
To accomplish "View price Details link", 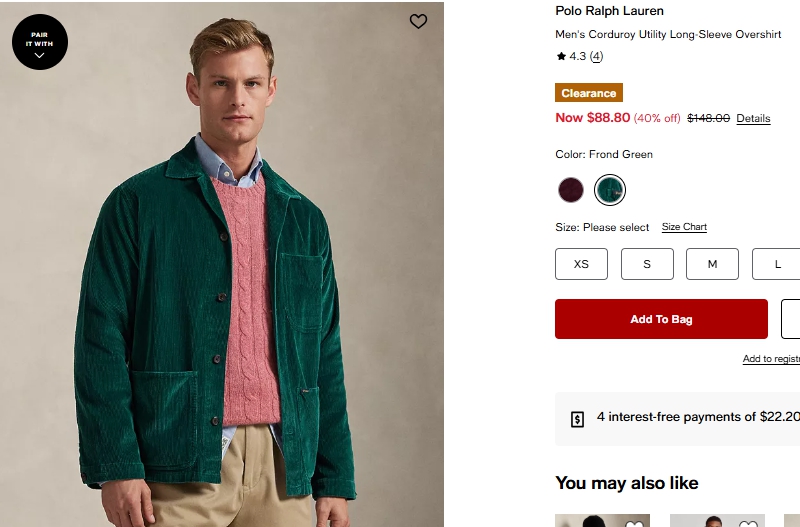I will (x=753, y=118).
